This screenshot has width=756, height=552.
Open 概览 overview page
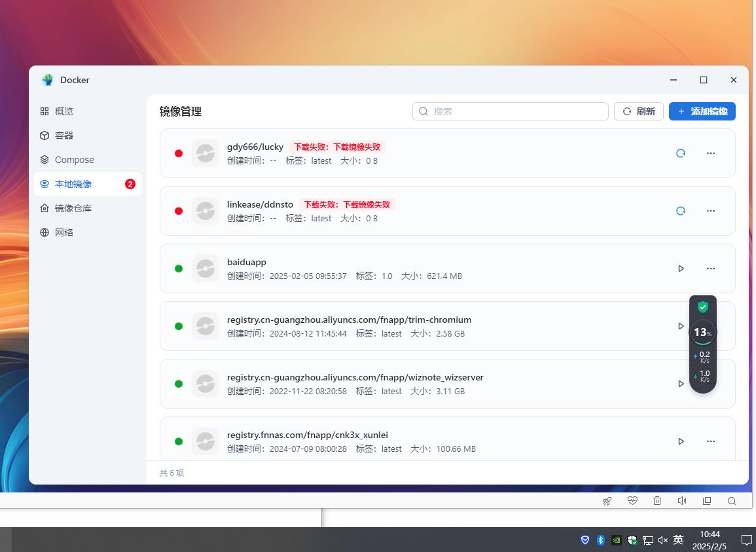tap(87, 111)
